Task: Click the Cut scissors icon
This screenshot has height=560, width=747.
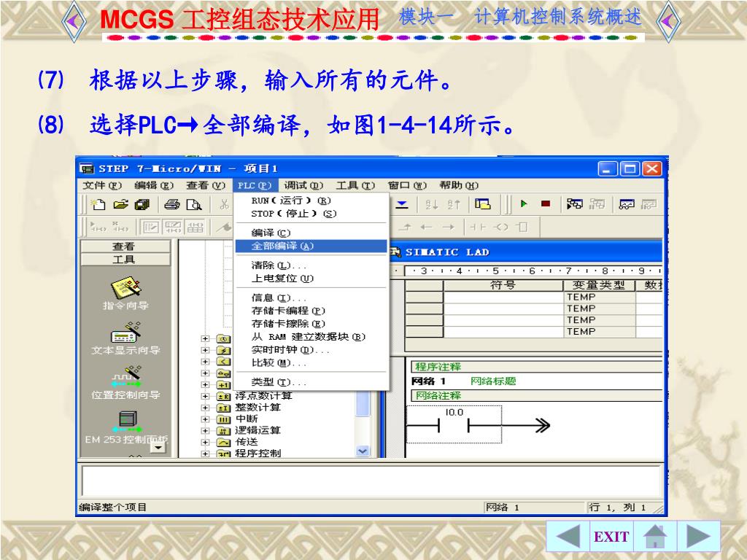Action: tap(224, 205)
